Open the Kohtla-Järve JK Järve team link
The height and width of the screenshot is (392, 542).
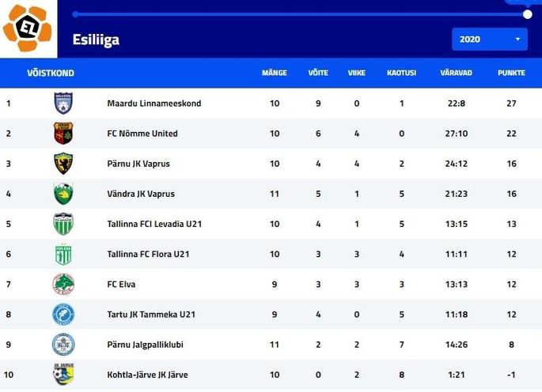coord(148,375)
